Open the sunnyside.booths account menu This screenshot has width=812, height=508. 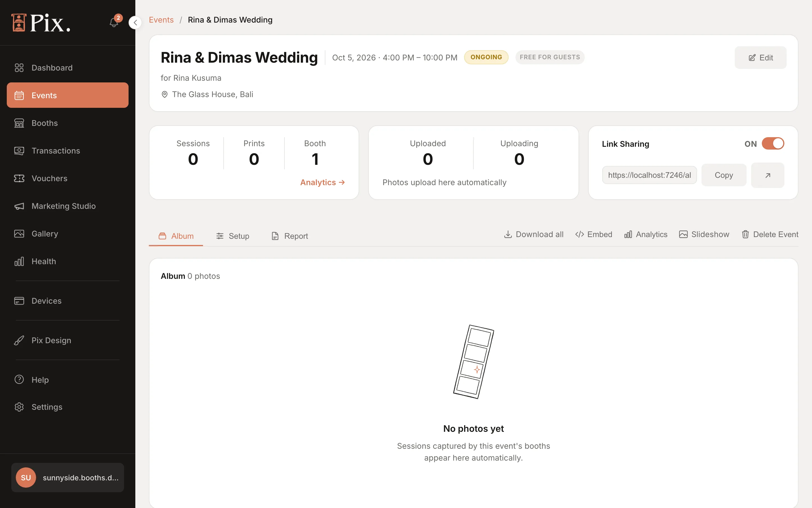[x=67, y=478]
